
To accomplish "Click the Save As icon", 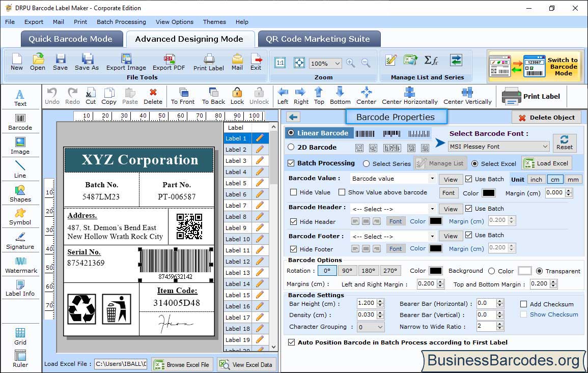I will click(x=87, y=62).
